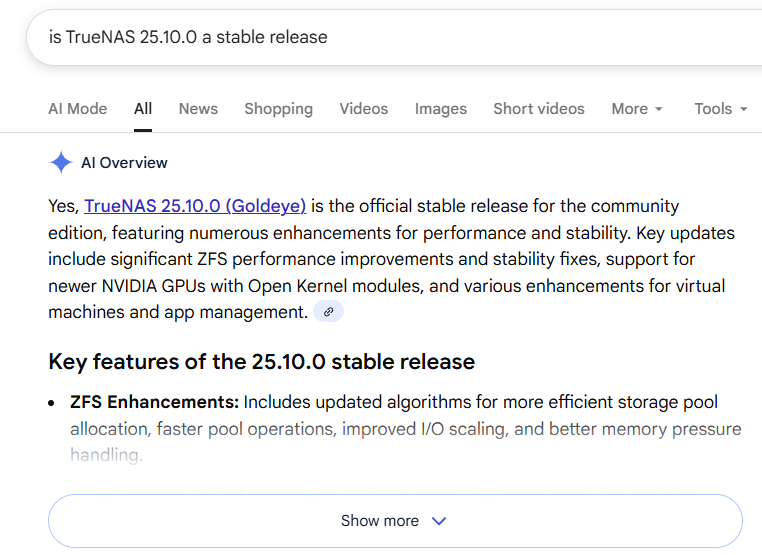
Task: Click the faded memory pressure handling text
Action: click(105, 455)
